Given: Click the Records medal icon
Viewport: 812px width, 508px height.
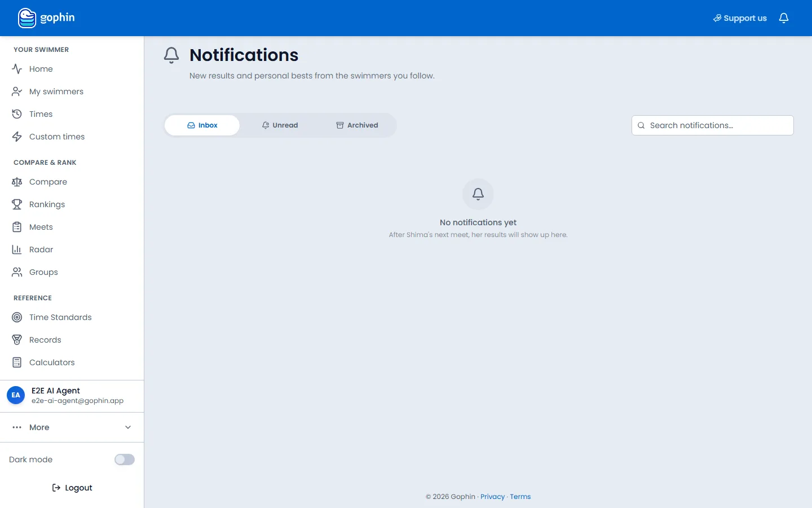Looking at the screenshot, I should pos(17,340).
